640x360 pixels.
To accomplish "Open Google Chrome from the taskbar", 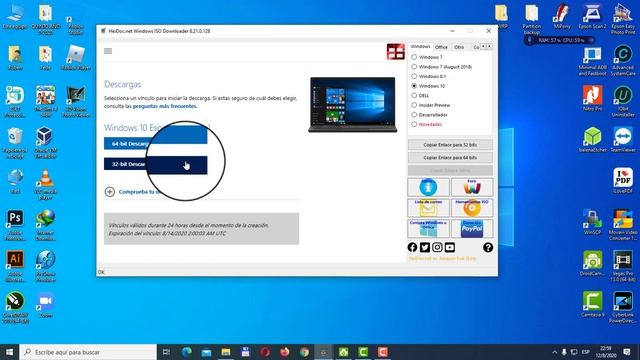I will point(304,352).
